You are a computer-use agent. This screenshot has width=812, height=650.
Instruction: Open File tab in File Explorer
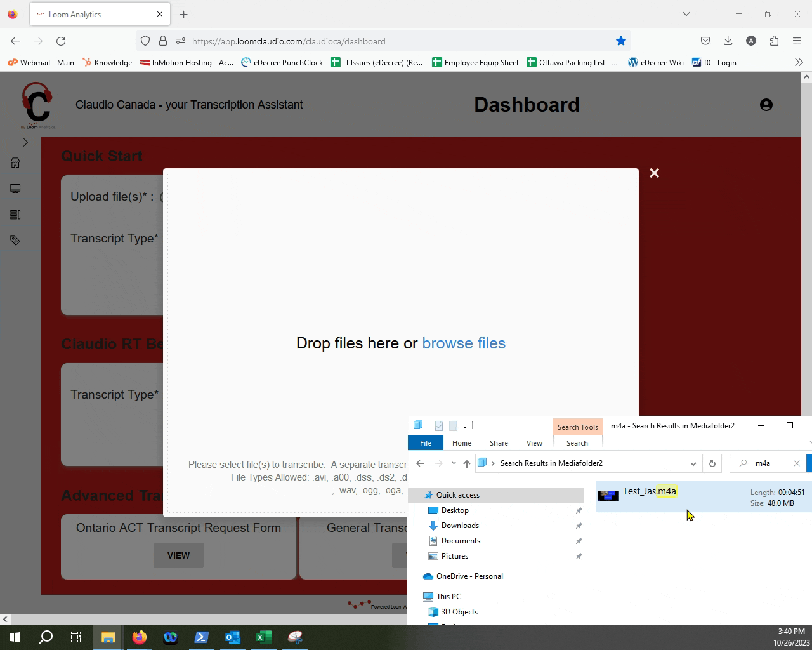[426, 443]
